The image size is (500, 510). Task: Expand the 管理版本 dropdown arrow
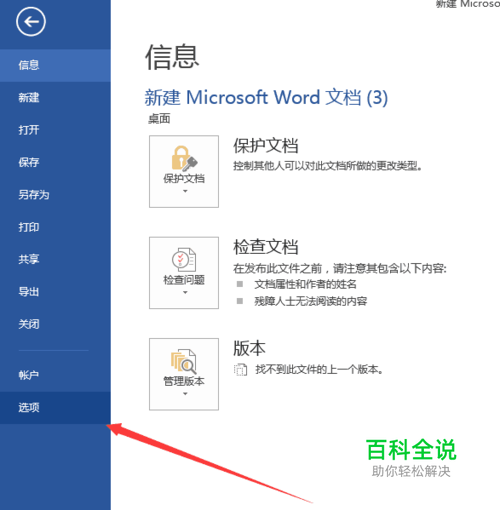click(x=185, y=394)
